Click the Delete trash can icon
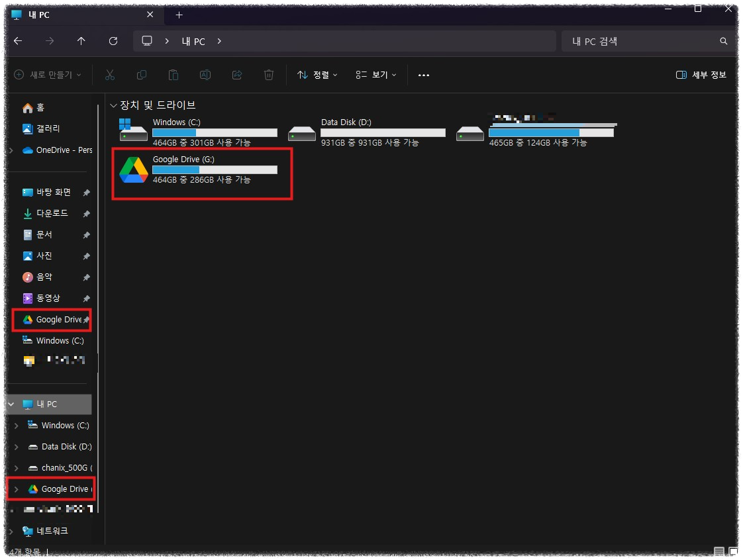 pyautogui.click(x=269, y=75)
